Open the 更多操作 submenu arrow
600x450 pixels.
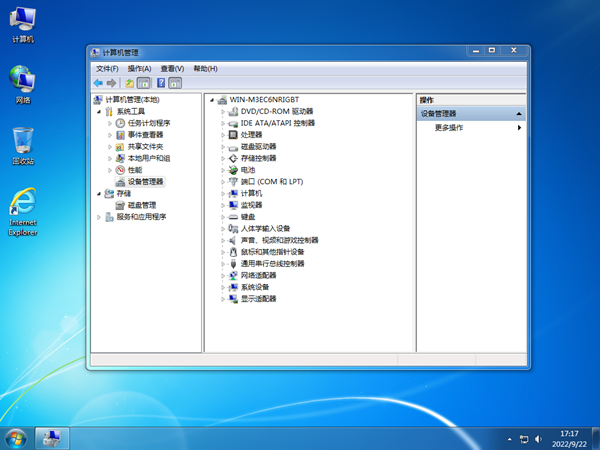[x=519, y=128]
